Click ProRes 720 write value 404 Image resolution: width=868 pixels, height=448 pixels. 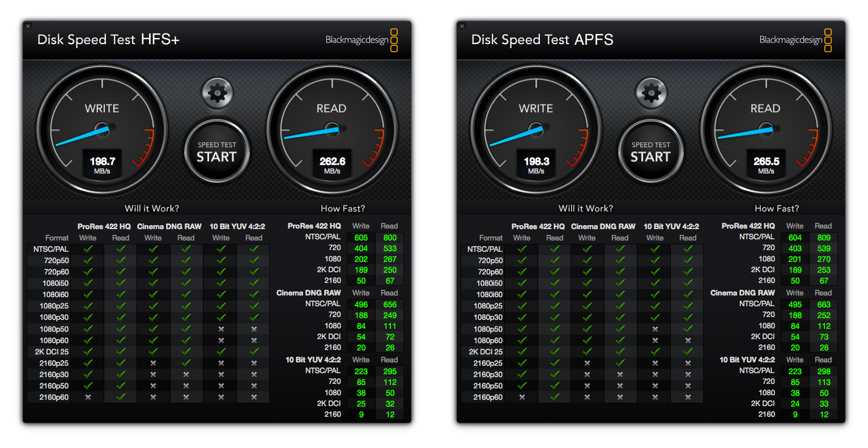[x=361, y=248]
